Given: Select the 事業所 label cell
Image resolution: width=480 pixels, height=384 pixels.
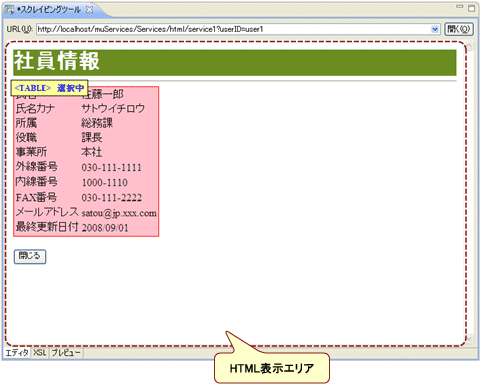Looking at the screenshot, I should click(31, 152).
